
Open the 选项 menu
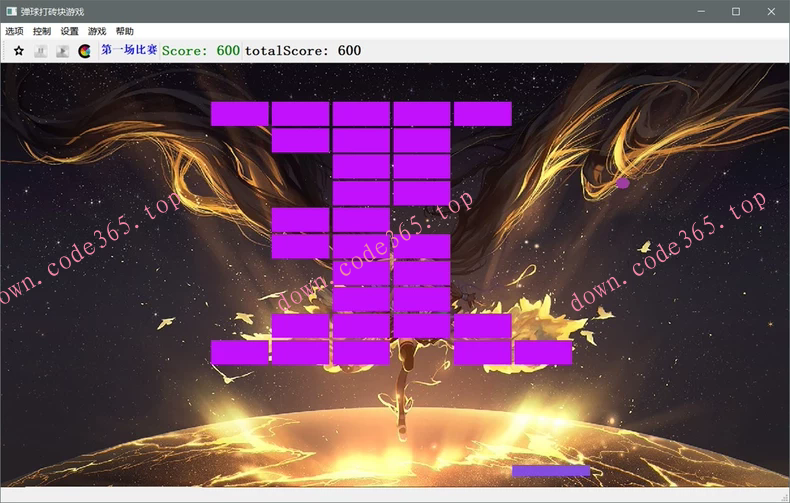click(14, 31)
